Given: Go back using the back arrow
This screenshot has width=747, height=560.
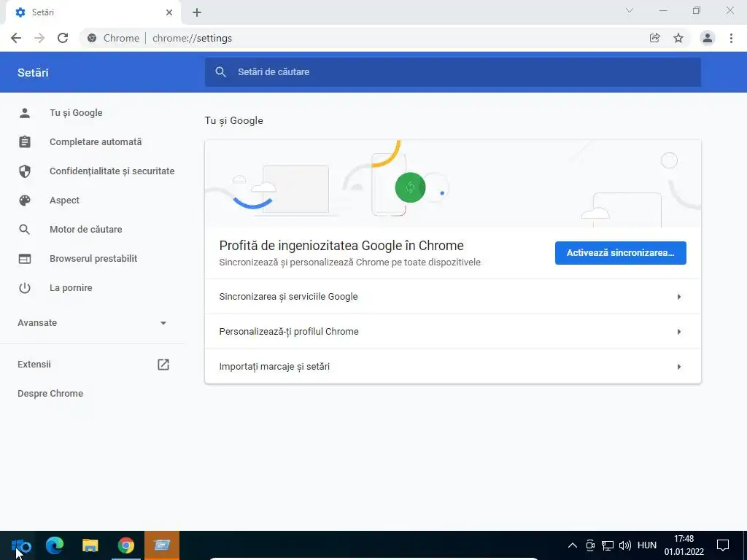Looking at the screenshot, I should [x=16, y=38].
